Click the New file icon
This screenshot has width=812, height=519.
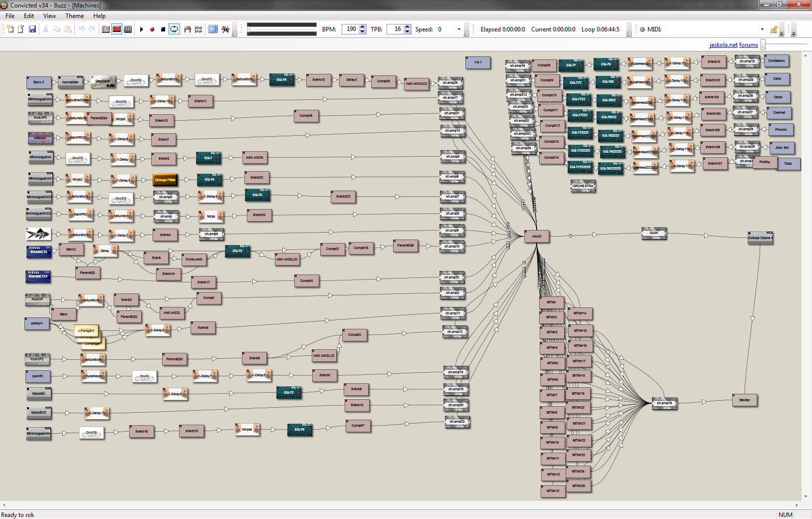[10, 29]
